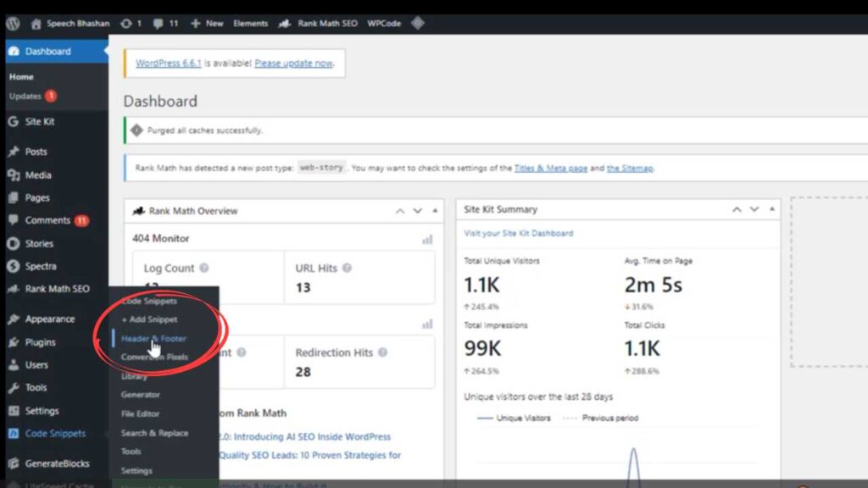
Task: Click the chart icon below 404 Monitor section
Action: (x=427, y=324)
